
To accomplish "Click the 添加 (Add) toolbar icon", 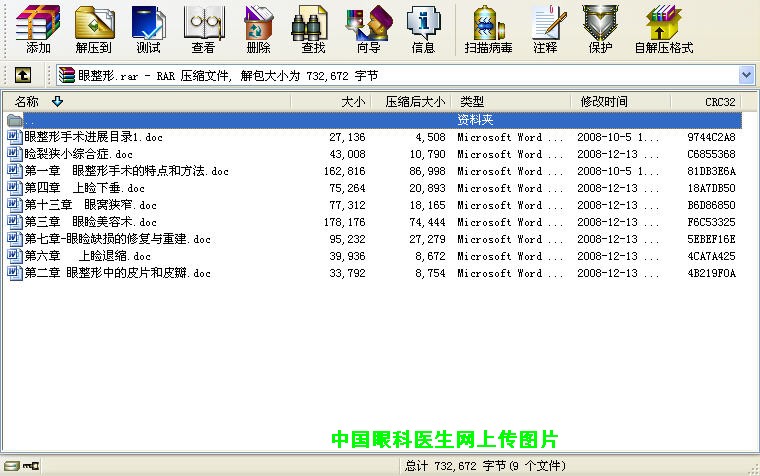I will (x=38, y=28).
